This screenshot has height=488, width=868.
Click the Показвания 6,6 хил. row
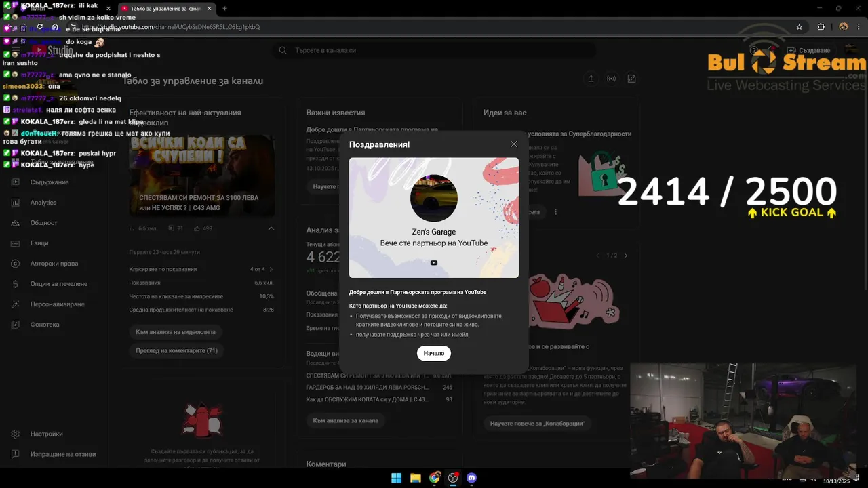coord(201,283)
